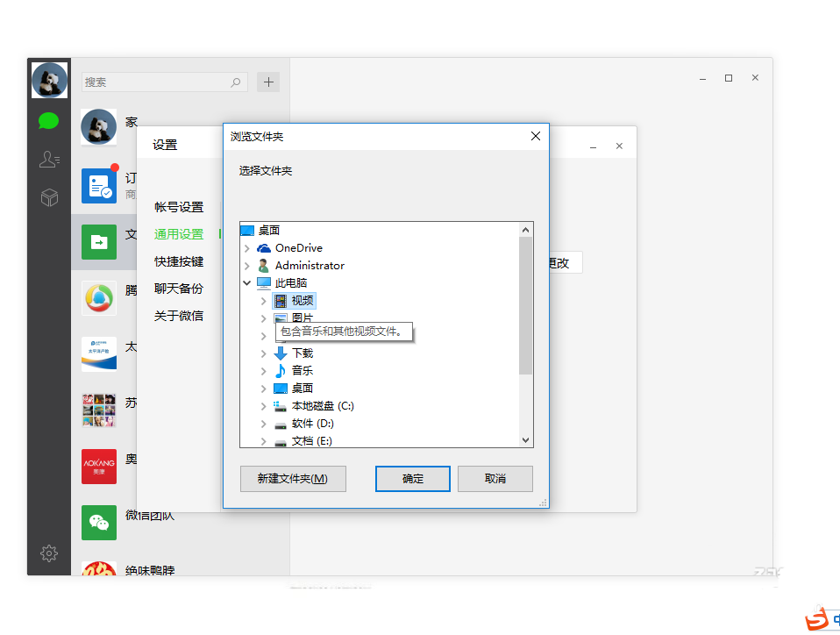
Task: Expand the OneDrive tree node
Action: [248, 247]
